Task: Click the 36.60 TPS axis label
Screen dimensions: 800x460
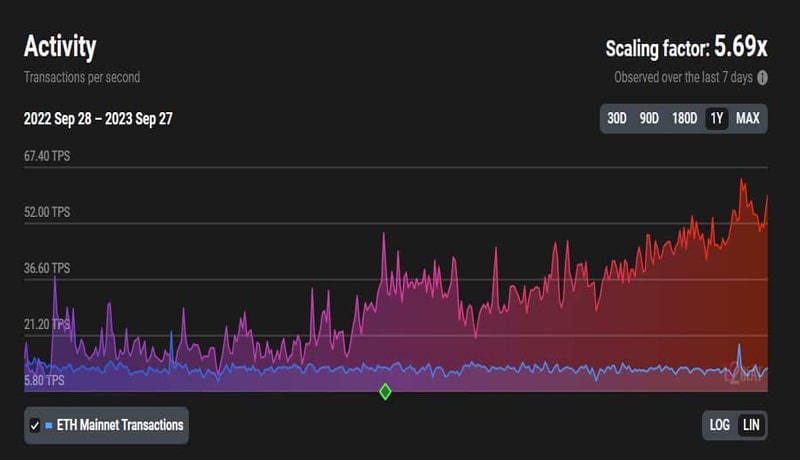Action: (47, 268)
